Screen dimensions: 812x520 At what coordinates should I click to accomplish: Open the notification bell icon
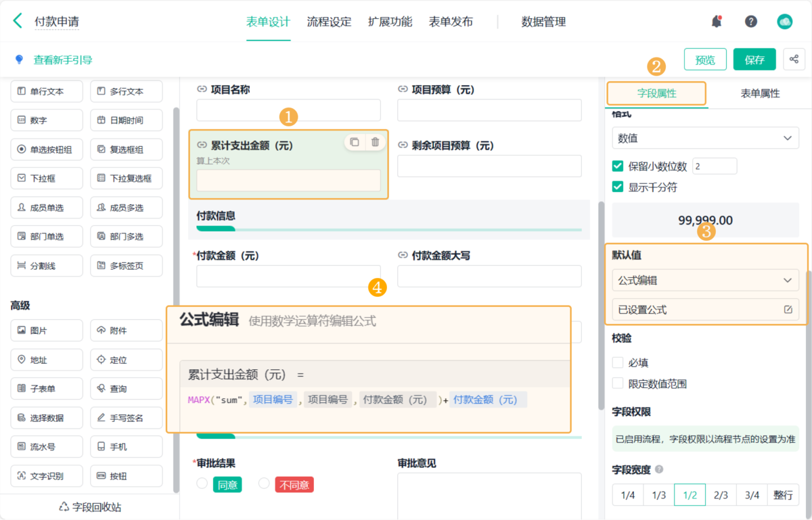click(717, 21)
